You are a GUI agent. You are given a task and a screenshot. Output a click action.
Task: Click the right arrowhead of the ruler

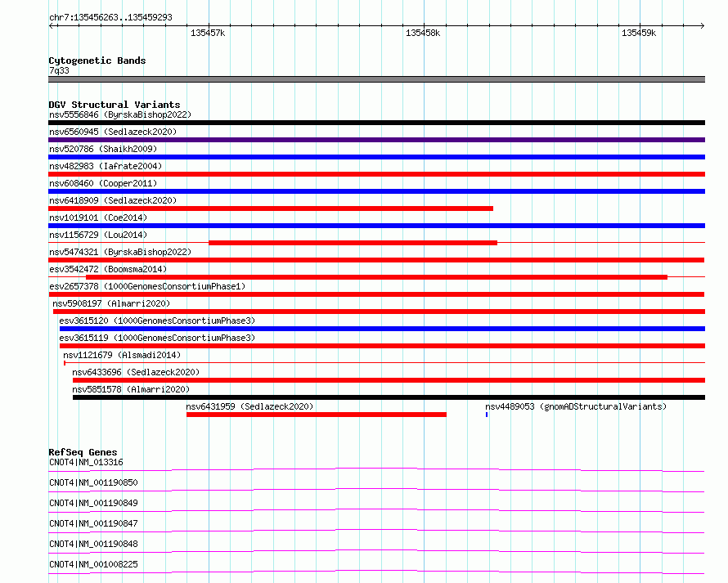703,25
